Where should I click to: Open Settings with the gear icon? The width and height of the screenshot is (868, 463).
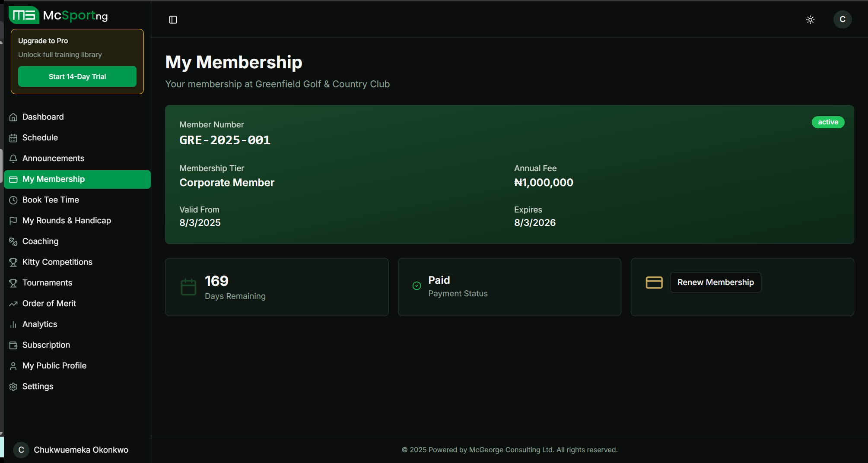tap(13, 386)
